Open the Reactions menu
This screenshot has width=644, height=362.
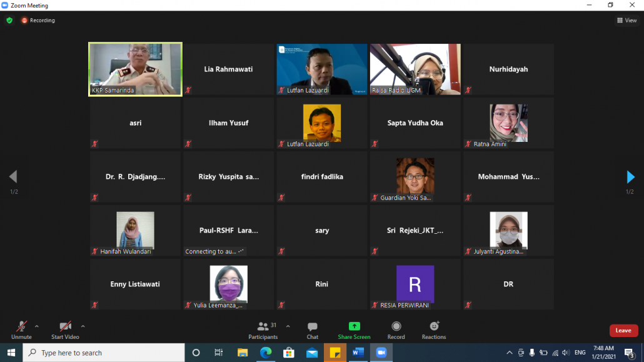(x=433, y=329)
